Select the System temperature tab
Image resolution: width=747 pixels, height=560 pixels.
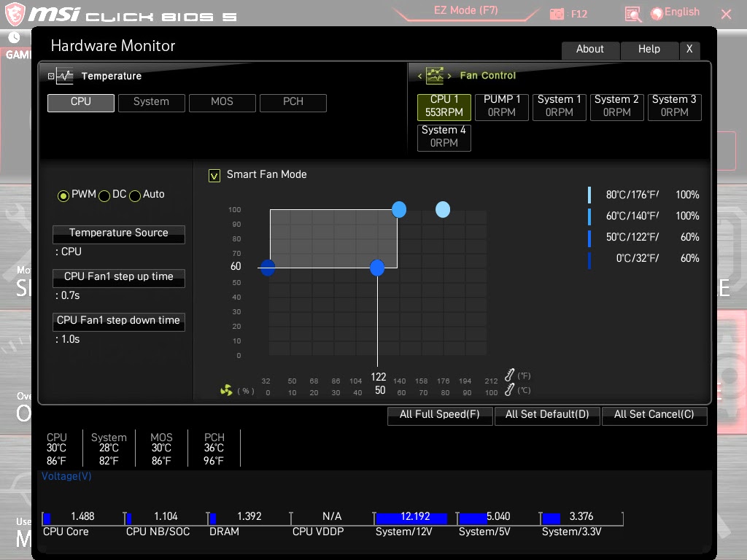click(151, 102)
